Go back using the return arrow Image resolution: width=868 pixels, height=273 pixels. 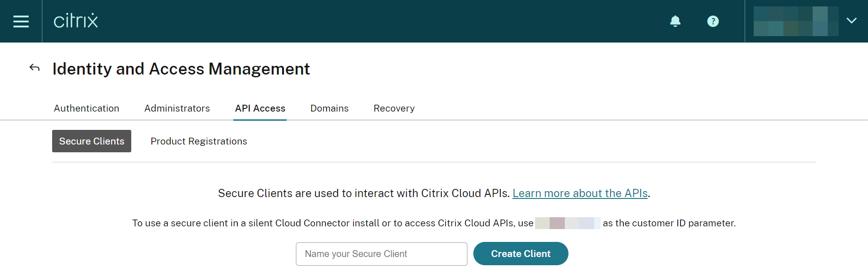coord(35,68)
